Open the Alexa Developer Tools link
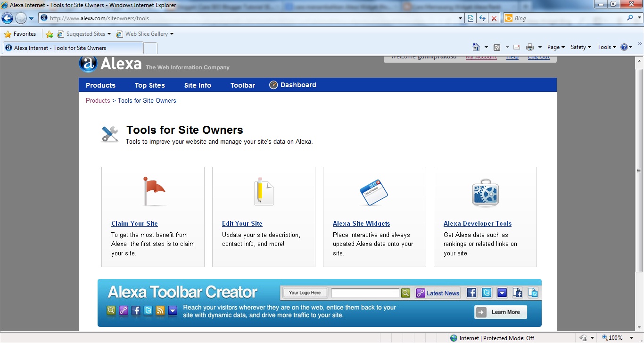The width and height of the screenshot is (644, 343). (478, 224)
